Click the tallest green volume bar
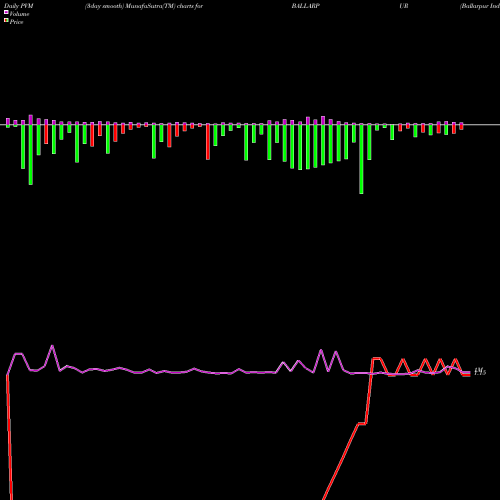 pos(361,159)
